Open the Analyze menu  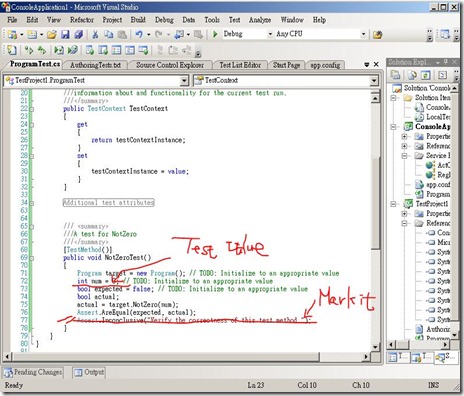pyautogui.click(x=260, y=20)
